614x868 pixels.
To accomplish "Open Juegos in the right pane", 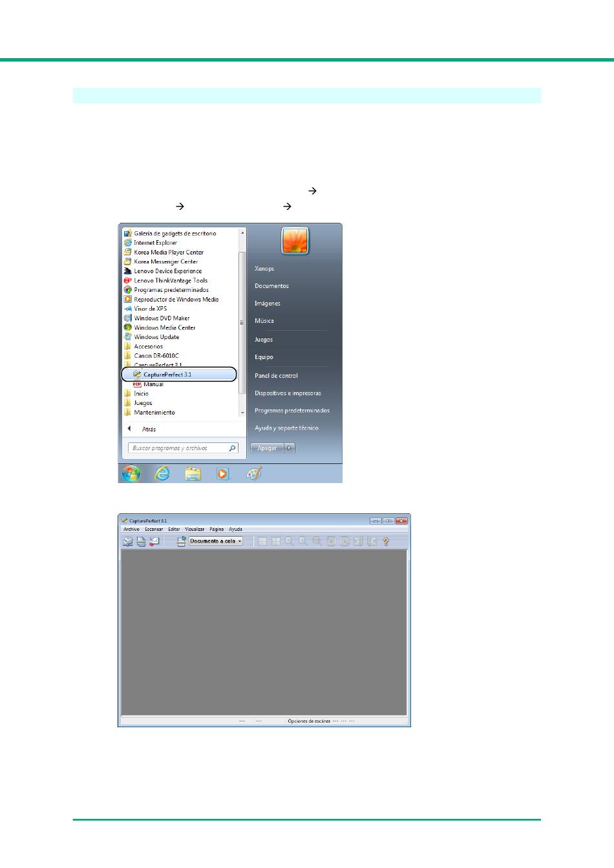I will tap(264, 340).
